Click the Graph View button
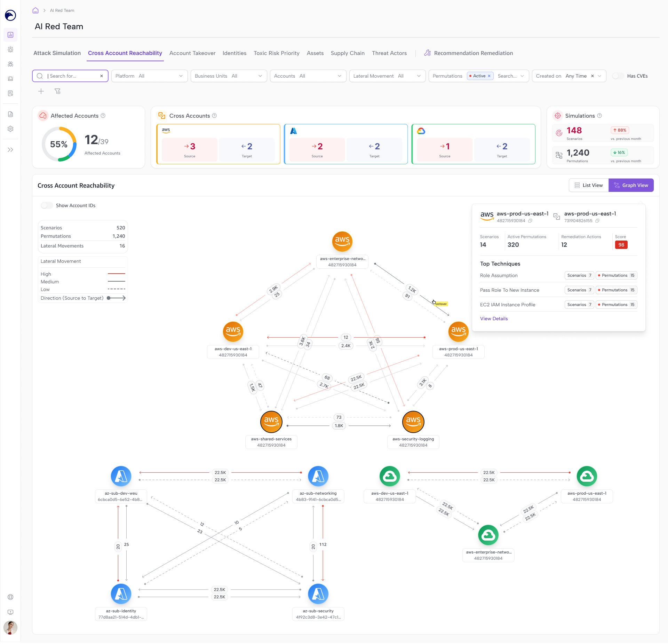Image resolution: width=668 pixels, height=644 pixels. 631,185
